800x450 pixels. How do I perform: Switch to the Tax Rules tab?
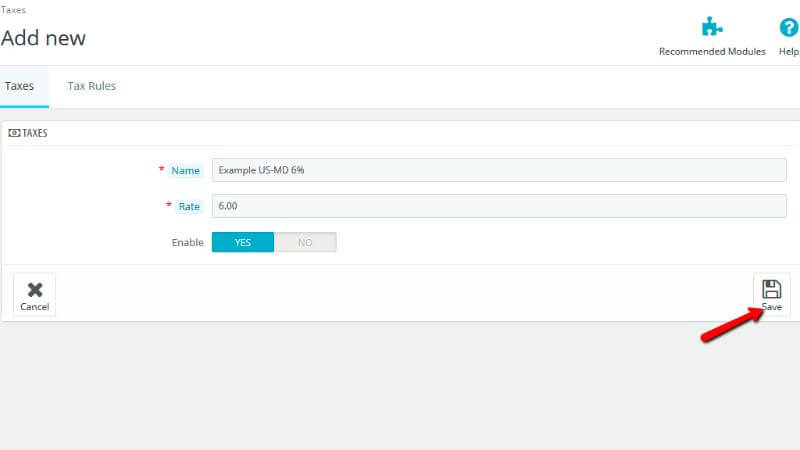click(x=91, y=86)
